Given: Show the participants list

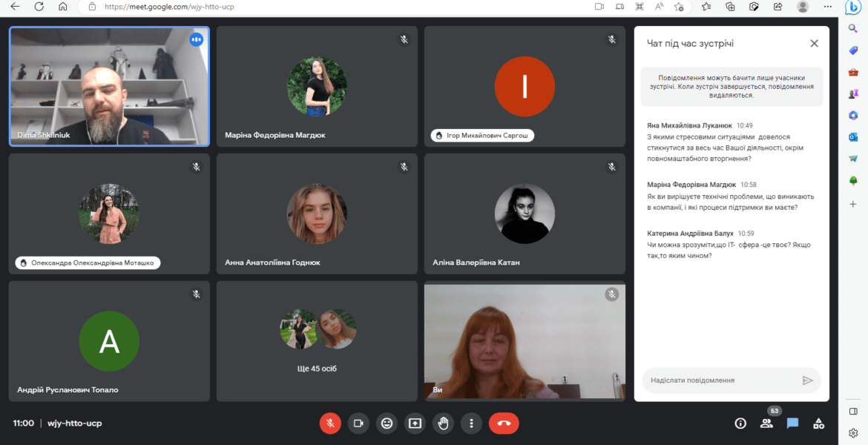Looking at the screenshot, I should [x=766, y=423].
